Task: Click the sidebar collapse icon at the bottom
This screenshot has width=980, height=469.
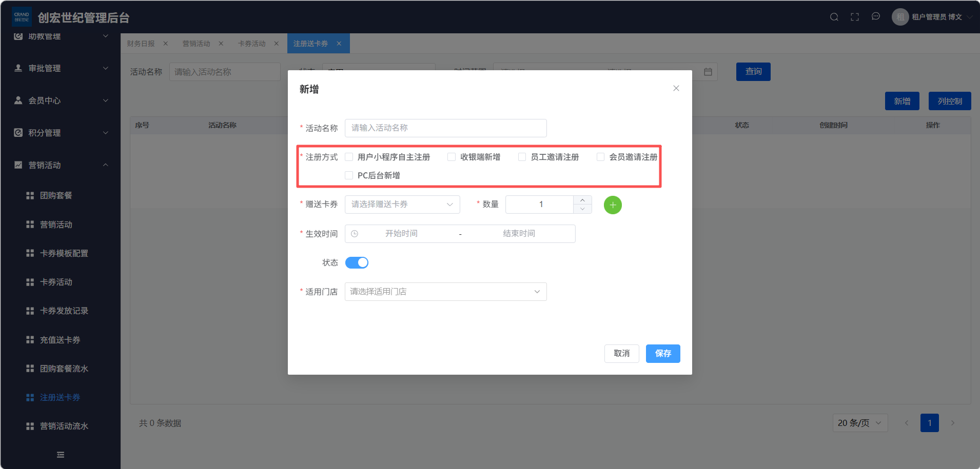Action: (x=60, y=455)
